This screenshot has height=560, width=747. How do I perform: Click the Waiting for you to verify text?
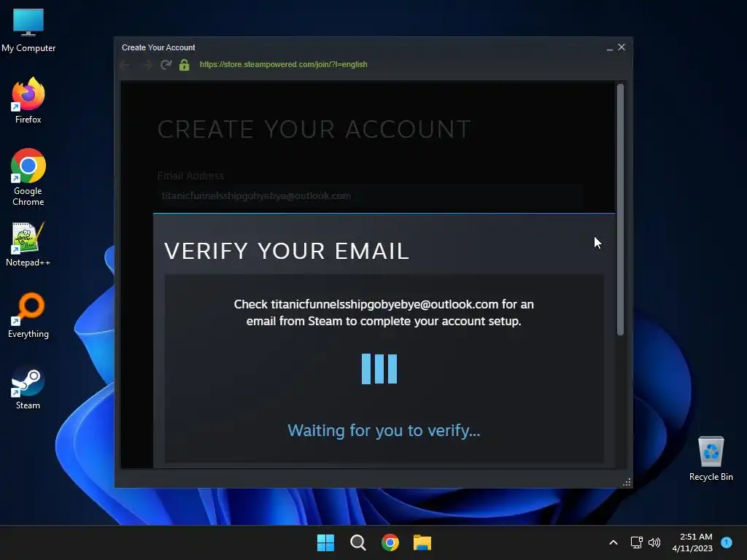[384, 430]
